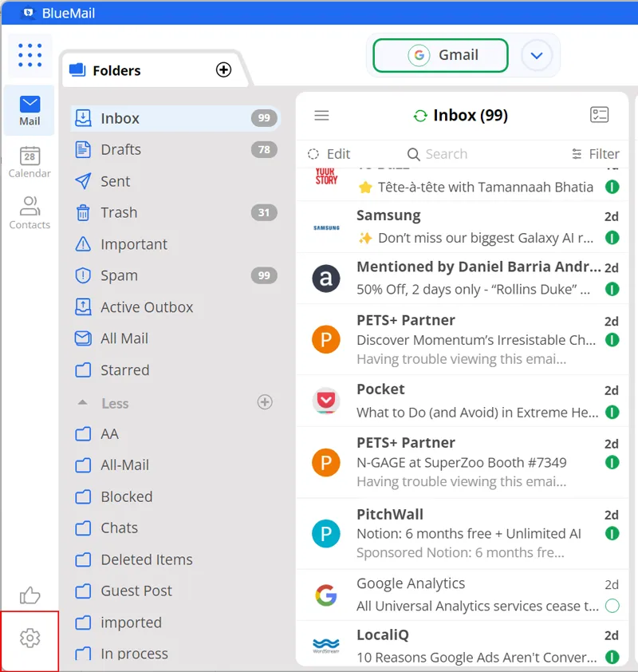Screen dimensions: 638x672
Task: Click the Google Analytics sender logo
Action: pyautogui.click(x=326, y=595)
